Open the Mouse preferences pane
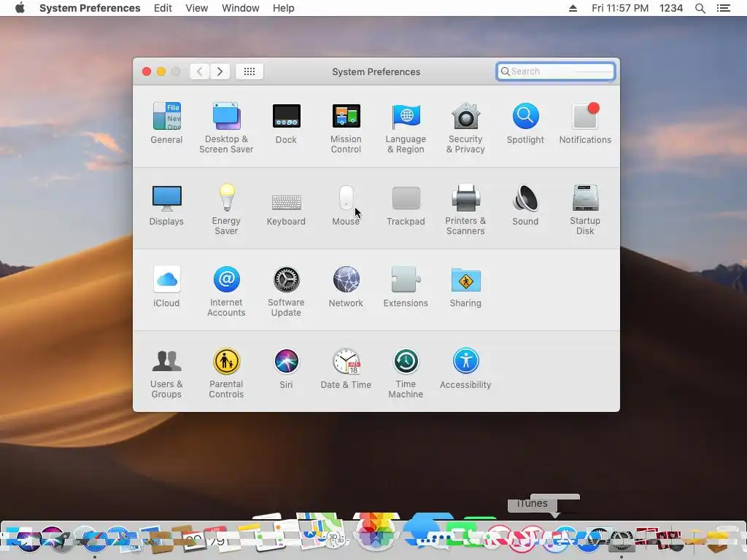Screen dimensions: 747x560 (346, 205)
